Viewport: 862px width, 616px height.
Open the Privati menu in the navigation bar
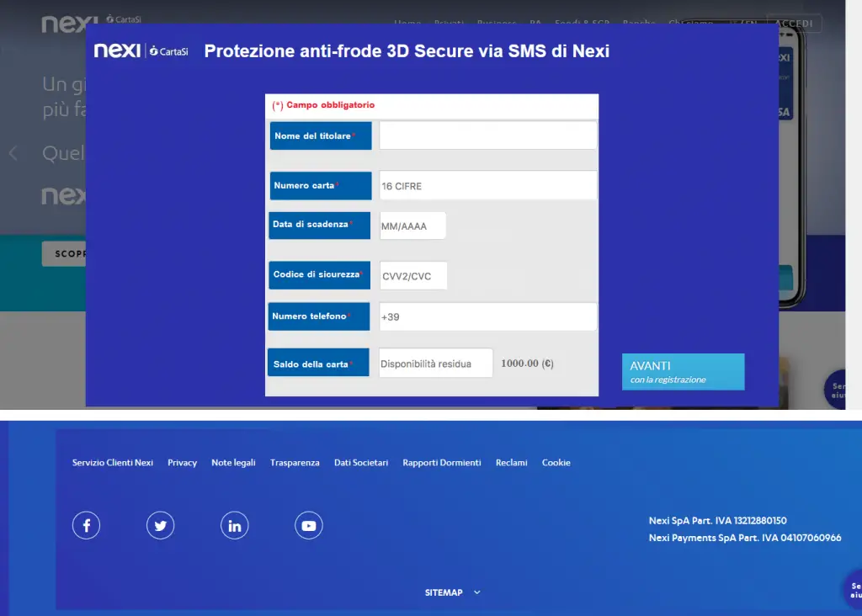click(x=449, y=23)
